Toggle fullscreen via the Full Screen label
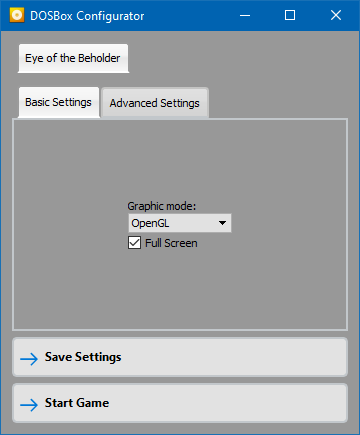This screenshot has height=435, width=360. [x=171, y=243]
